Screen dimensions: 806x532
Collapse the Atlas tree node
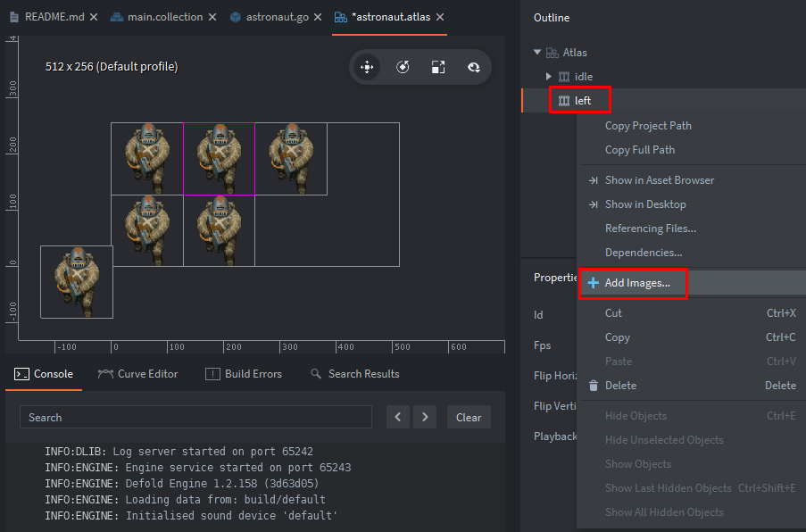[x=537, y=53]
